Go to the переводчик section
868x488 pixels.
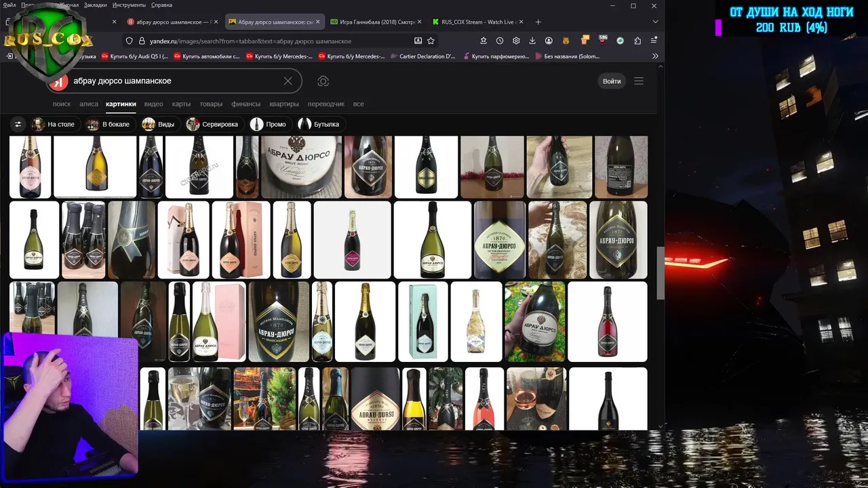326,104
